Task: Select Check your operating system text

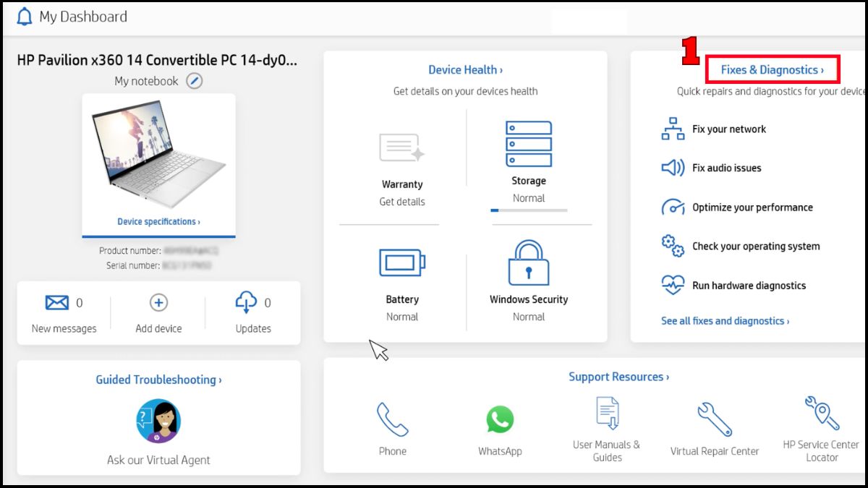Action: coord(756,246)
